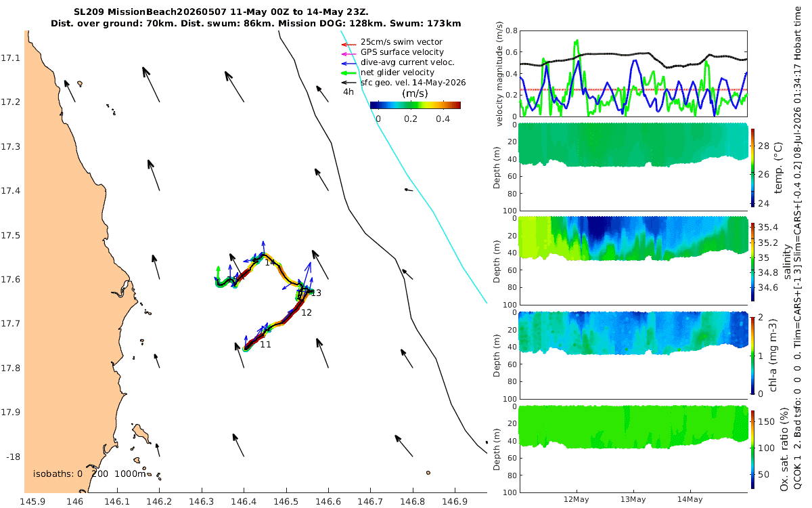
Task: Click the 'Ox. sat. ratio (%)' colorbar label
Action: (784, 448)
